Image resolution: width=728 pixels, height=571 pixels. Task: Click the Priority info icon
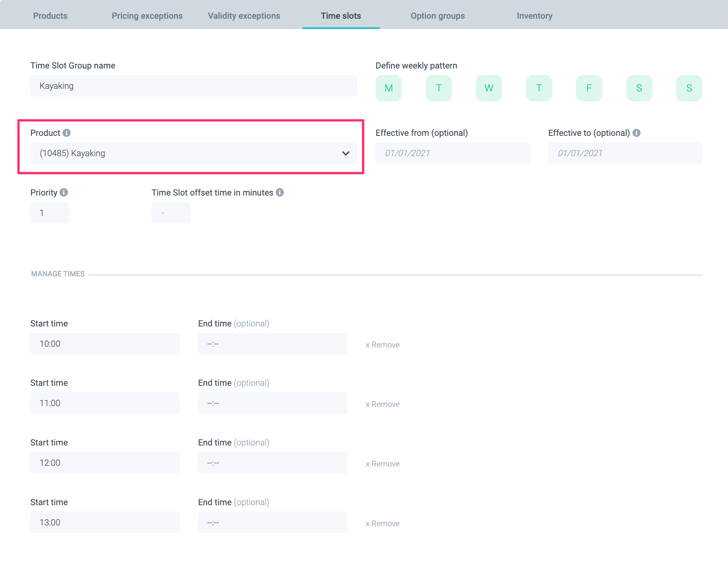64,193
